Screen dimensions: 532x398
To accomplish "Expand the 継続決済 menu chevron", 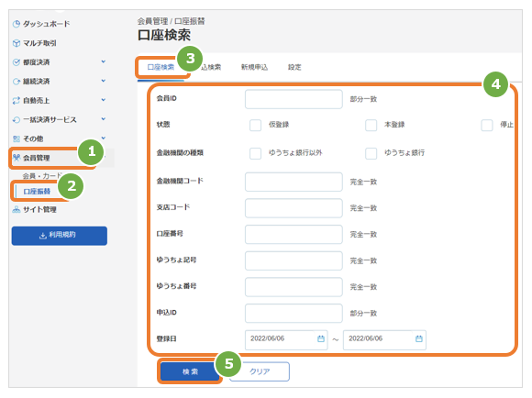I will click(104, 81).
